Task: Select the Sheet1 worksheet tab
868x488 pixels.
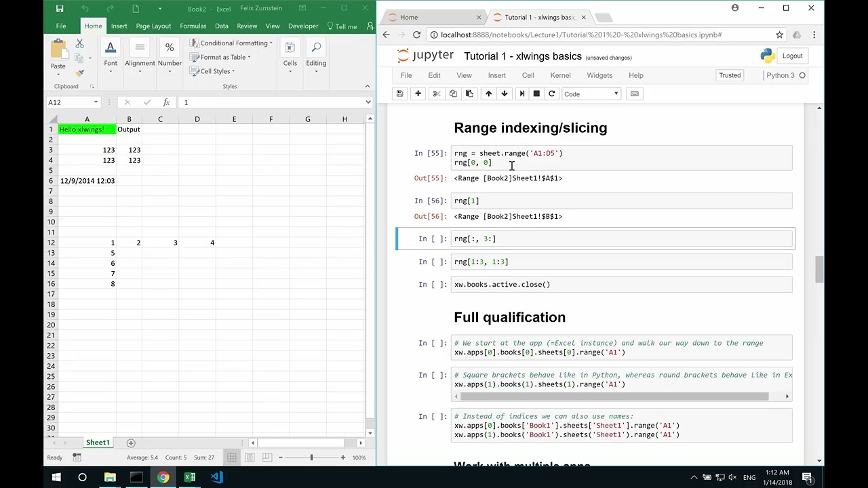Action: pos(98,443)
